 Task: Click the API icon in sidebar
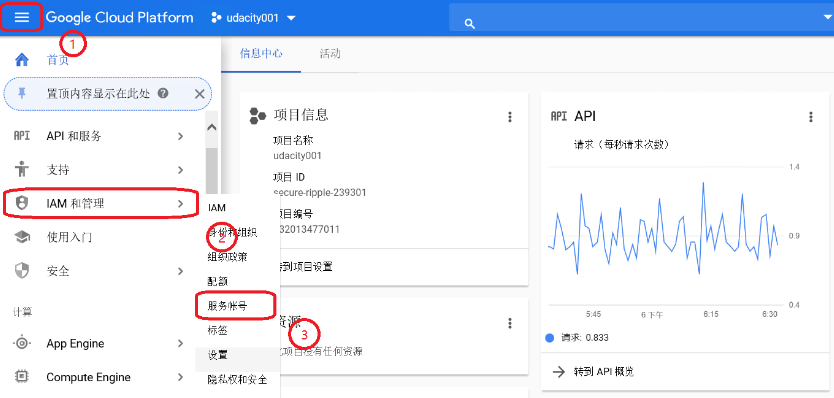pos(22,136)
